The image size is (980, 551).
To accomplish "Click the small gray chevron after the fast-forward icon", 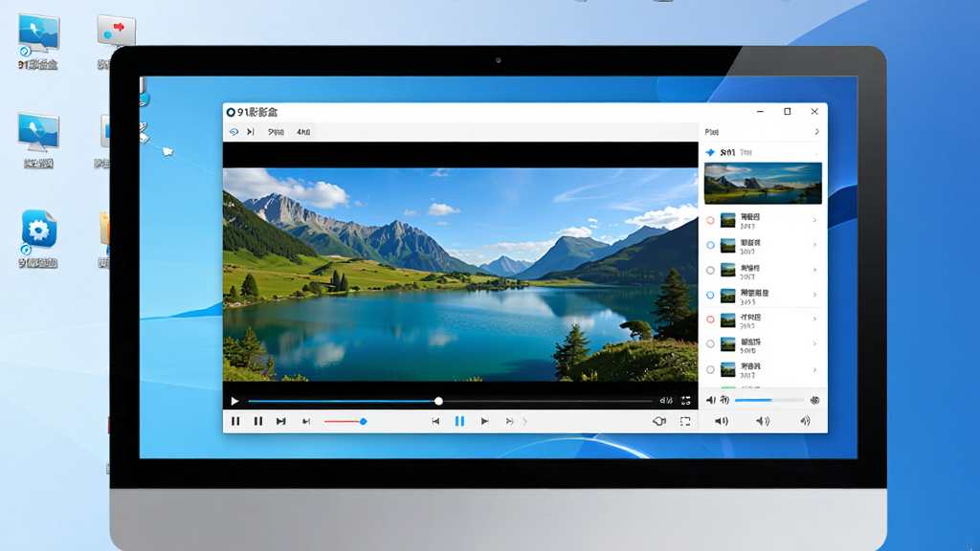I will point(525,421).
